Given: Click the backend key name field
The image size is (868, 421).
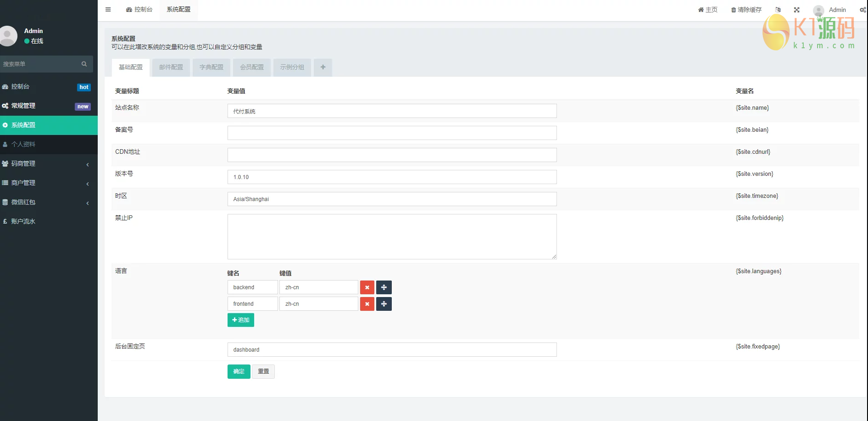Looking at the screenshot, I should (253, 287).
